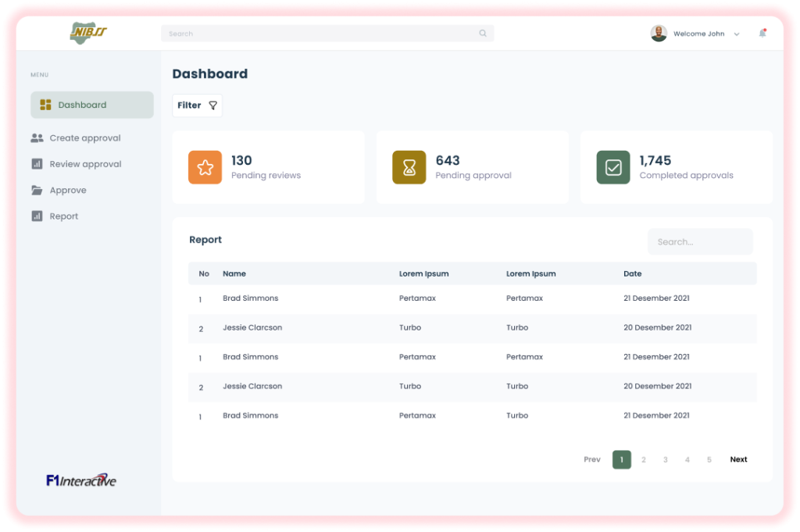Click the green checkmark Completed approvals icon

(x=613, y=167)
